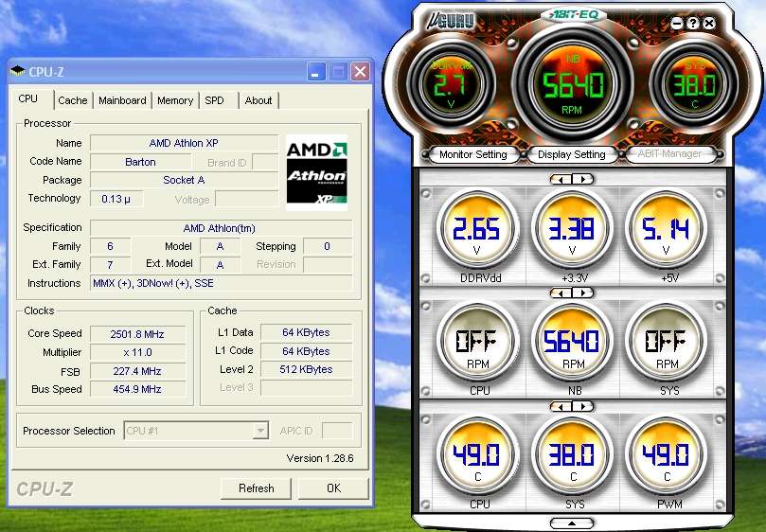Click the DDRVdd 2.65 V gauge
Viewport: 766px width, 532px height.
point(477,231)
